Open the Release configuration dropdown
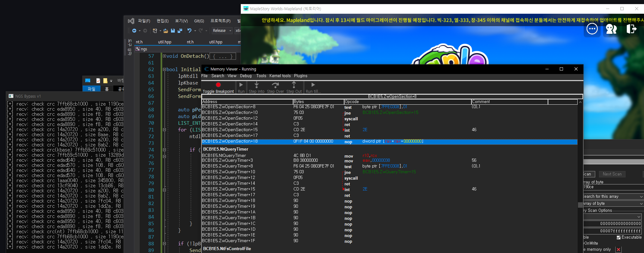The height and width of the screenshot is (253, 644). (x=222, y=31)
